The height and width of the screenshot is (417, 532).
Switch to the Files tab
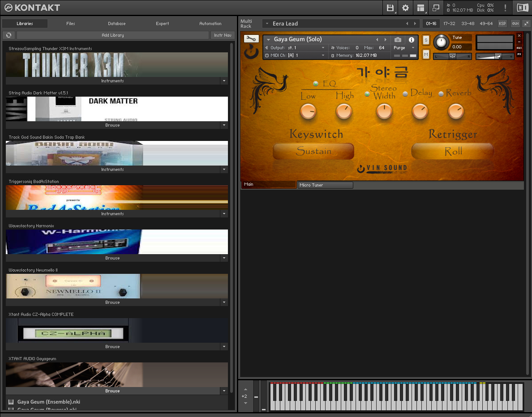click(71, 23)
